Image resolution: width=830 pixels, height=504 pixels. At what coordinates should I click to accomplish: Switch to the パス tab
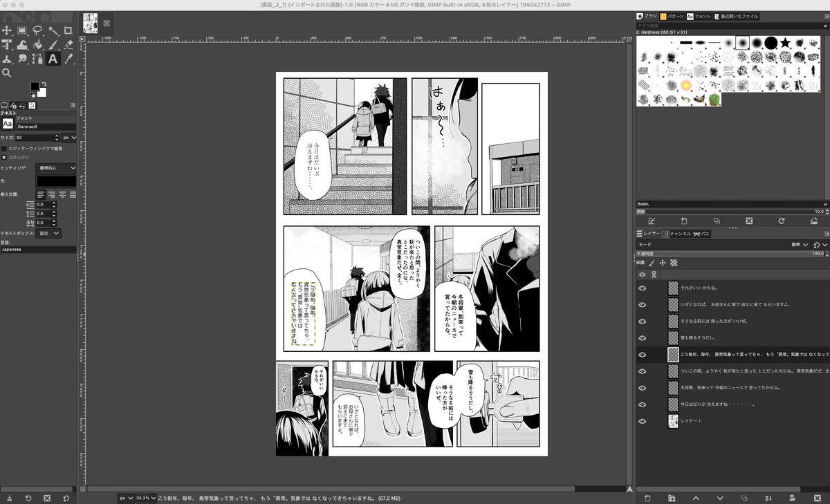pyautogui.click(x=701, y=234)
